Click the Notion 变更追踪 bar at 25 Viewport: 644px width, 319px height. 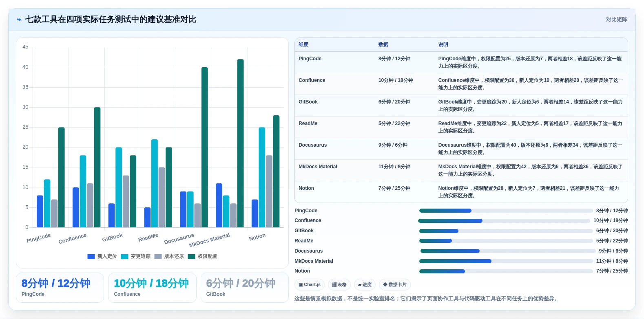pyautogui.click(x=262, y=177)
